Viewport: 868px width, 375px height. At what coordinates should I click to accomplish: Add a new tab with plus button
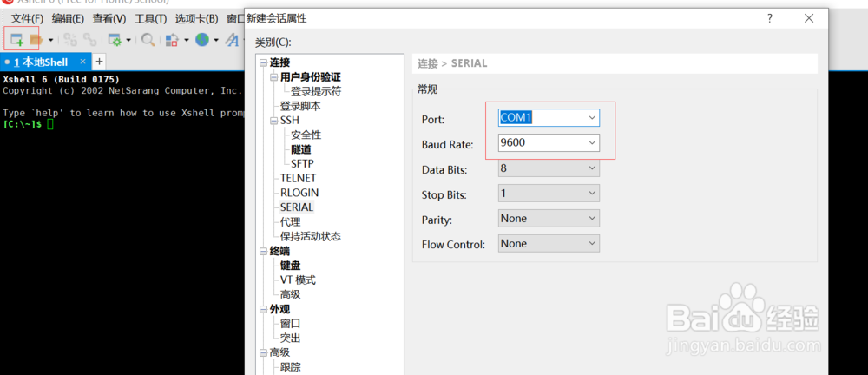99,62
